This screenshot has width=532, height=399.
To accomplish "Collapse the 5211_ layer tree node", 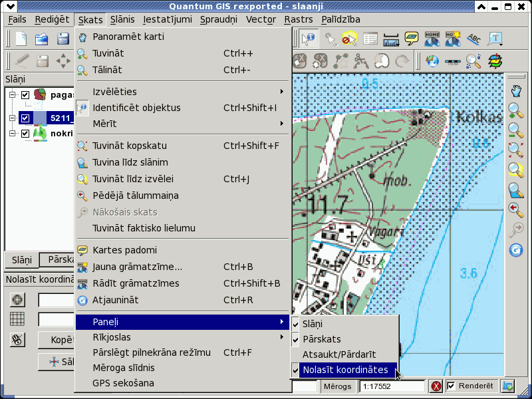I will tap(13, 118).
